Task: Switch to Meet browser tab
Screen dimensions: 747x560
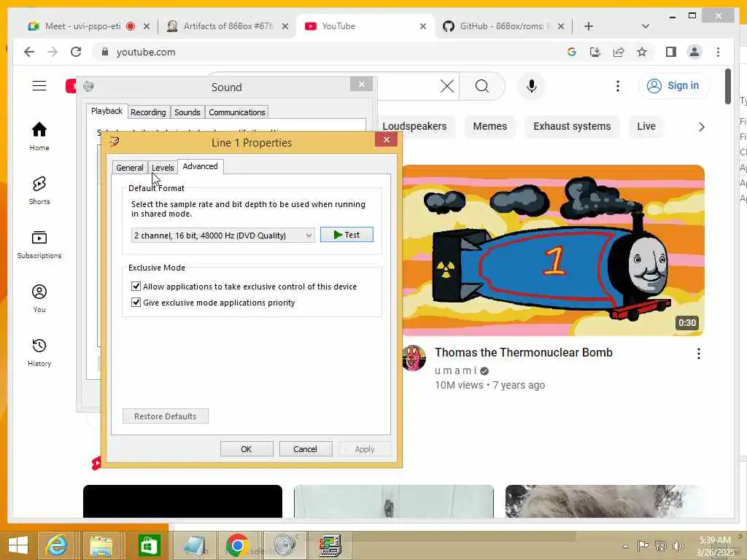Action: pyautogui.click(x=82, y=26)
